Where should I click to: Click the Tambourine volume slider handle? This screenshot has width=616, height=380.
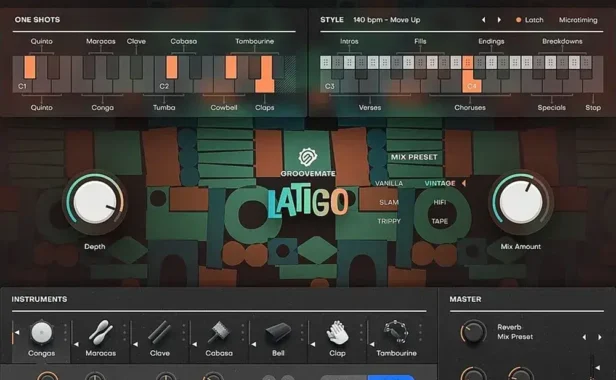point(372,344)
